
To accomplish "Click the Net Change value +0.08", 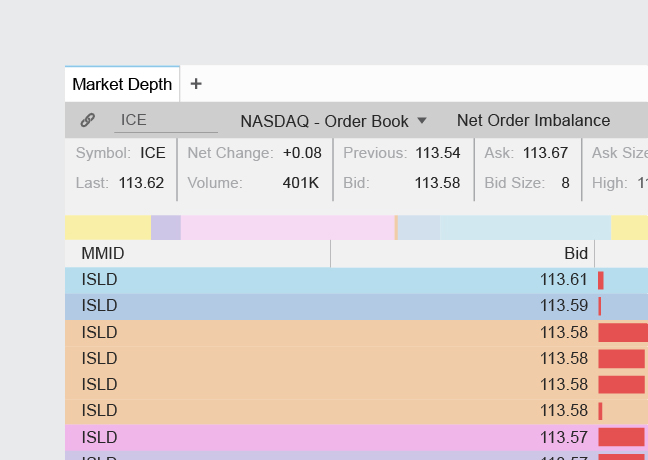I will 302,153.
